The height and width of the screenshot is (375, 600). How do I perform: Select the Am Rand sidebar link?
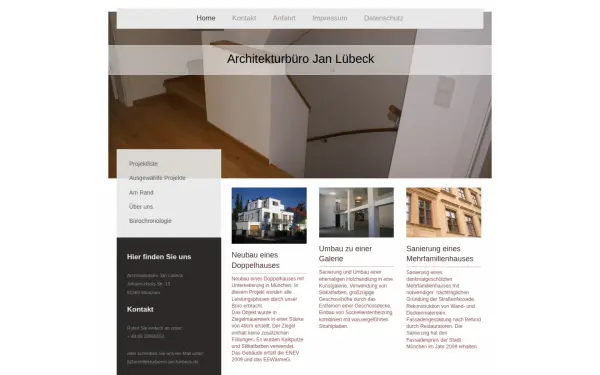coord(141,192)
